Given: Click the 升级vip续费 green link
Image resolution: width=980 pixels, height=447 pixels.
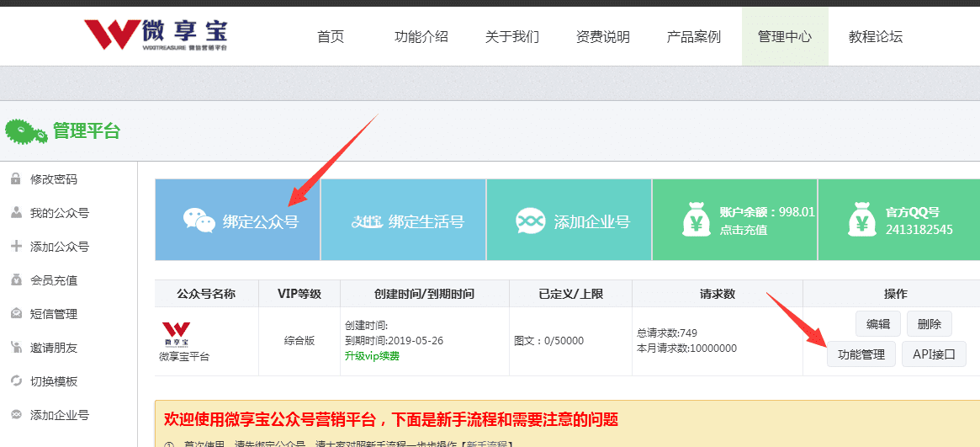Looking at the screenshot, I should (372, 356).
